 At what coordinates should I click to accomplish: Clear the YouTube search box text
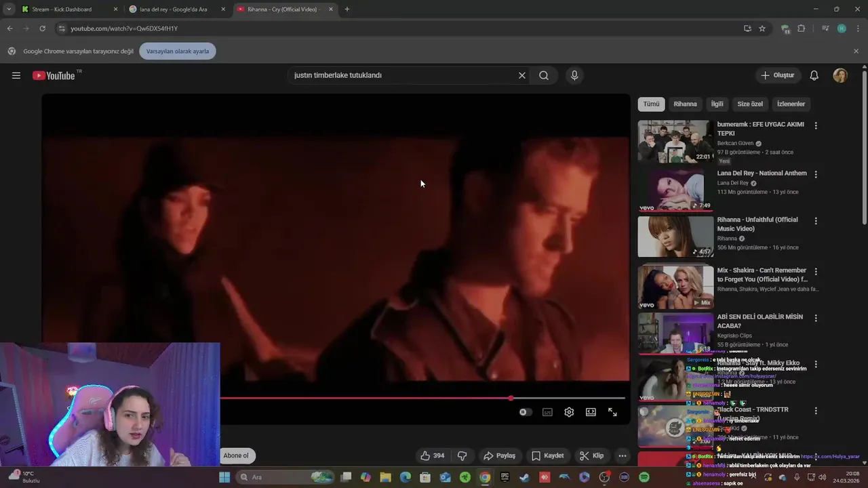click(x=522, y=75)
